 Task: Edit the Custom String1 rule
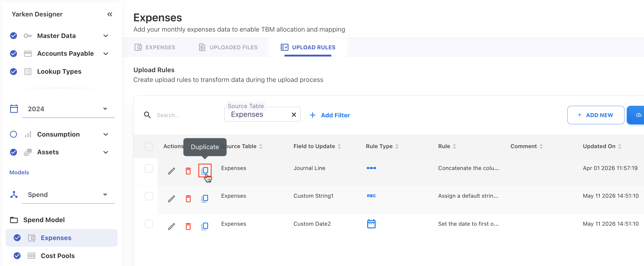click(172, 198)
